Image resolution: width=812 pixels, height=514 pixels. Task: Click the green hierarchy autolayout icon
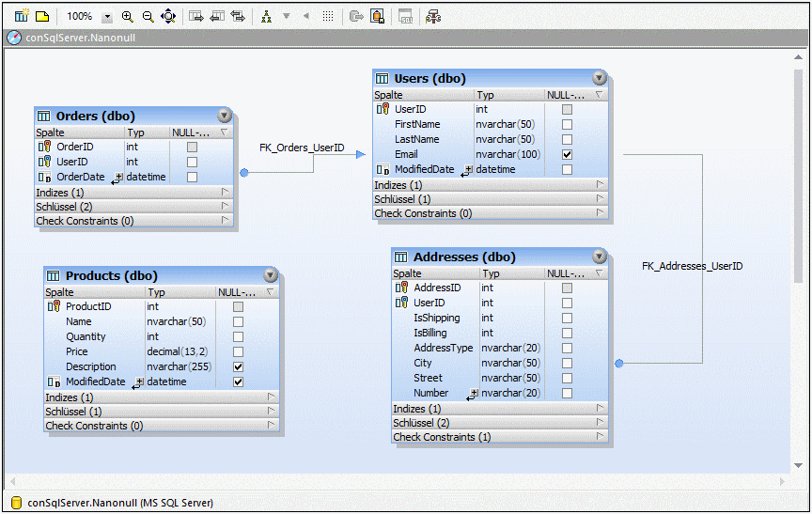[266, 17]
